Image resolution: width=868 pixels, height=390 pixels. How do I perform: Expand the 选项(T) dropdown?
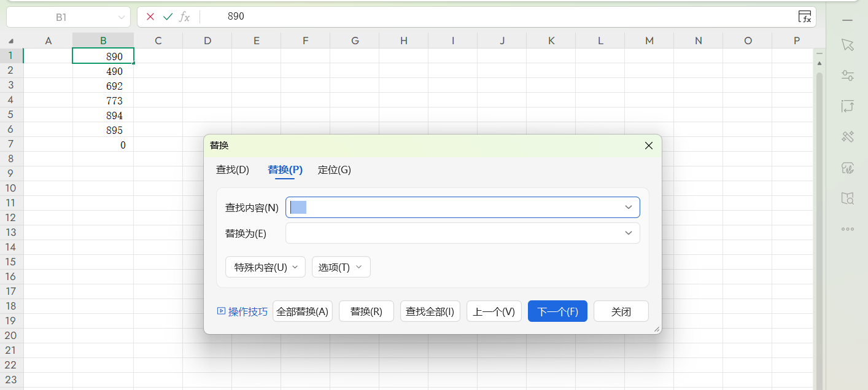[341, 267]
